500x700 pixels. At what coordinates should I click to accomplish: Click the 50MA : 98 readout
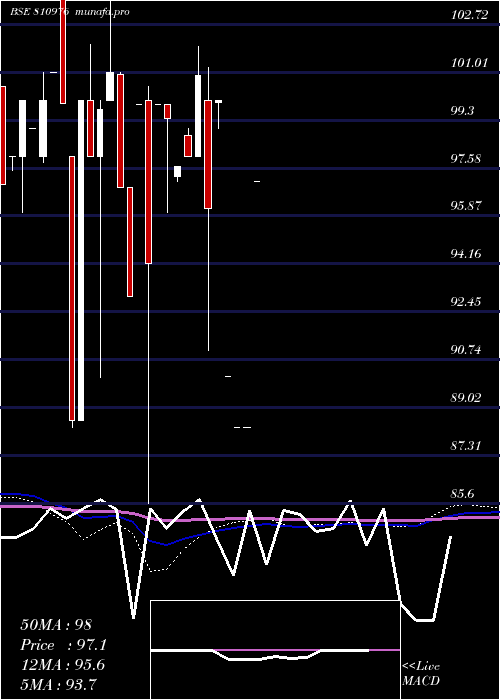56,625
